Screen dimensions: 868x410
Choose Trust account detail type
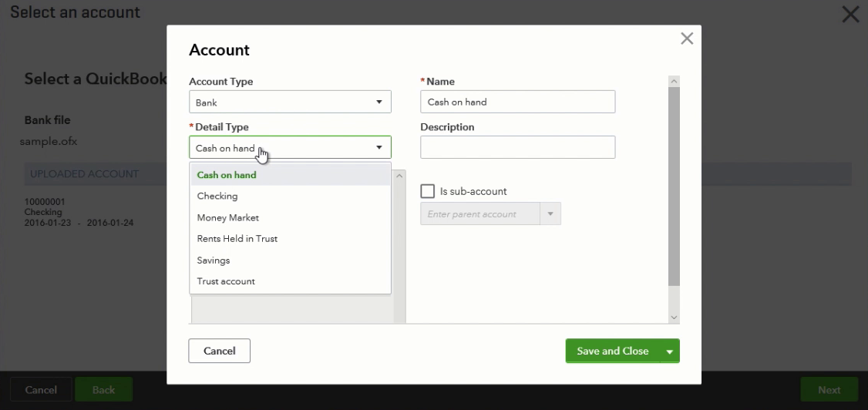click(290, 281)
